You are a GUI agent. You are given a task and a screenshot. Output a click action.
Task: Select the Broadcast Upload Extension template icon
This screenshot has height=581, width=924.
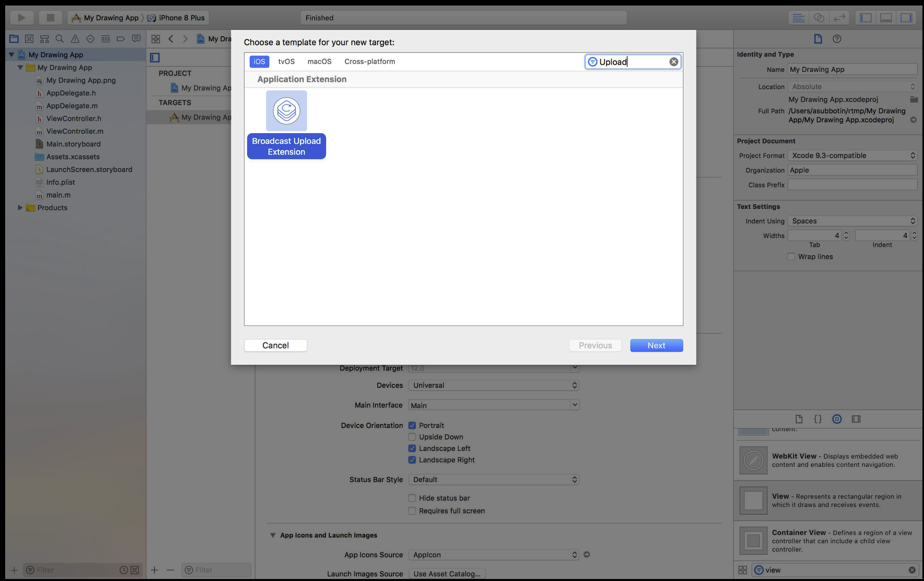(286, 111)
